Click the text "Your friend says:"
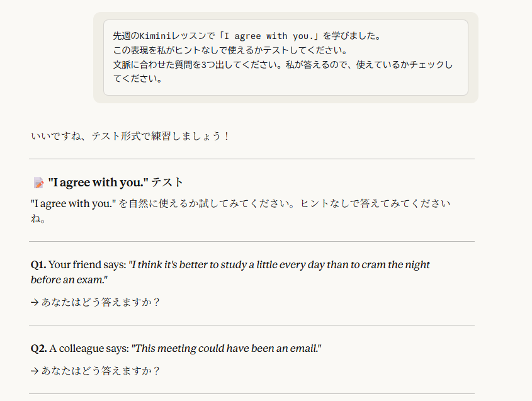This screenshot has height=401, width=532. 87,264
